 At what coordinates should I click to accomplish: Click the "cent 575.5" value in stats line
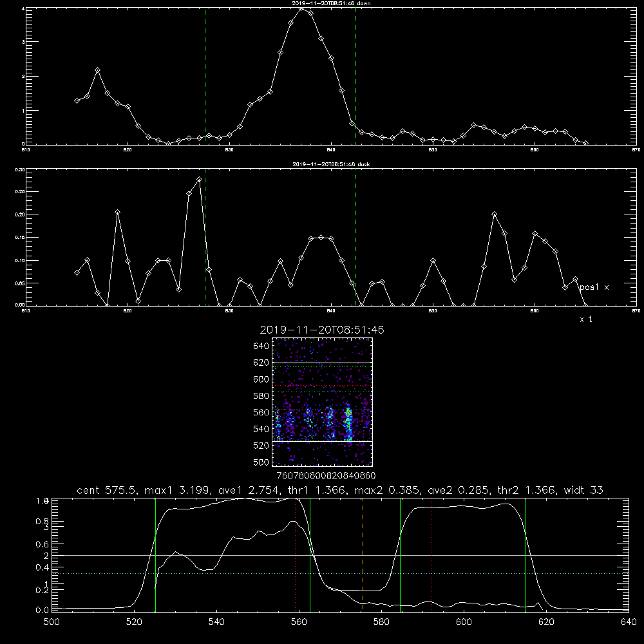pyautogui.click(x=108, y=490)
